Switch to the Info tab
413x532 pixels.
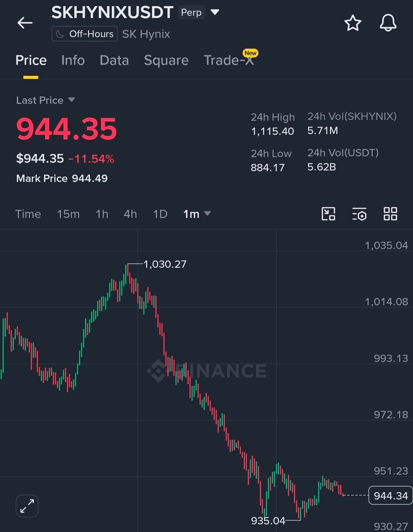coord(73,60)
